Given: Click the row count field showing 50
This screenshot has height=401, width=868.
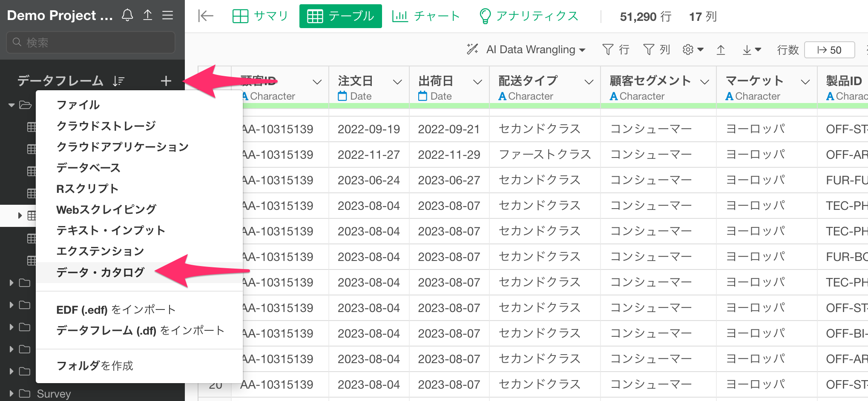Looking at the screenshot, I should (x=829, y=50).
